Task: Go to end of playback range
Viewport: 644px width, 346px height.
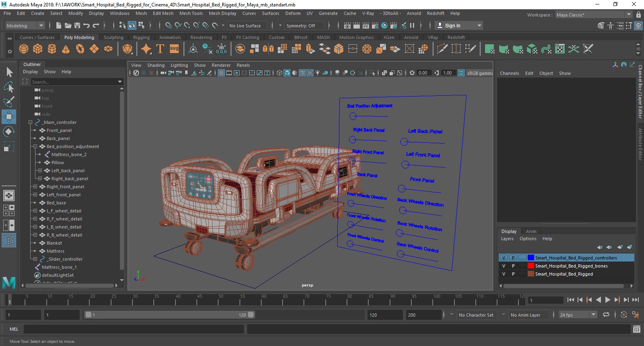Action: coord(636,300)
